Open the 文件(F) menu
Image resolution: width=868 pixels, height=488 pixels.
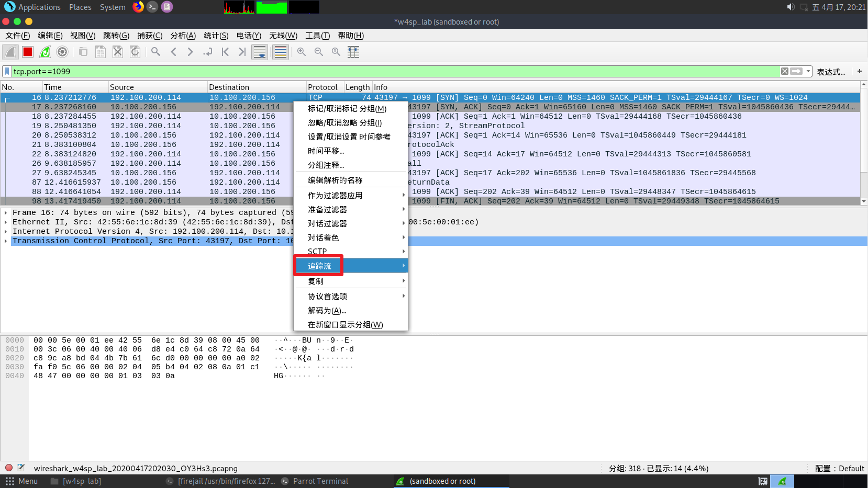coord(18,36)
